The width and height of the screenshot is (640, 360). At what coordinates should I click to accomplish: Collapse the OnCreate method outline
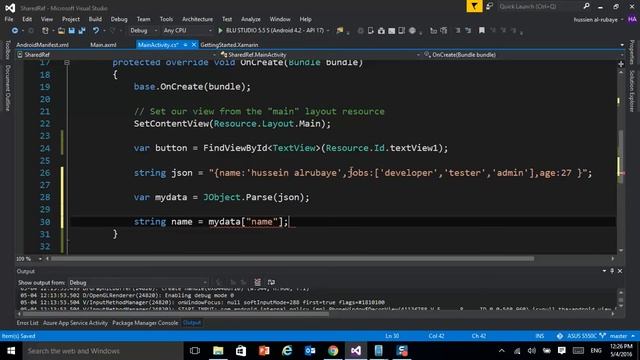click(x=67, y=62)
